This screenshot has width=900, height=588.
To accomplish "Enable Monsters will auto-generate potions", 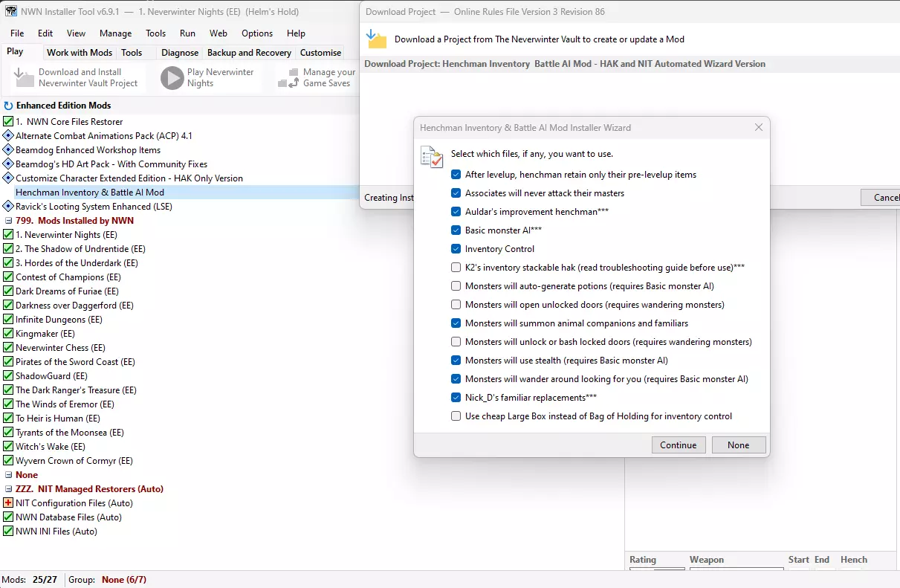I will 456,286.
